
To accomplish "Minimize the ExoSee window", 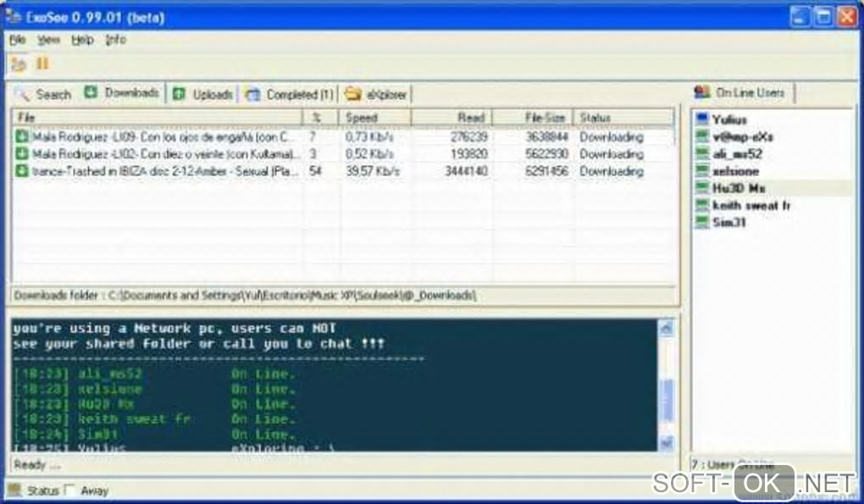I will click(800, 17).
